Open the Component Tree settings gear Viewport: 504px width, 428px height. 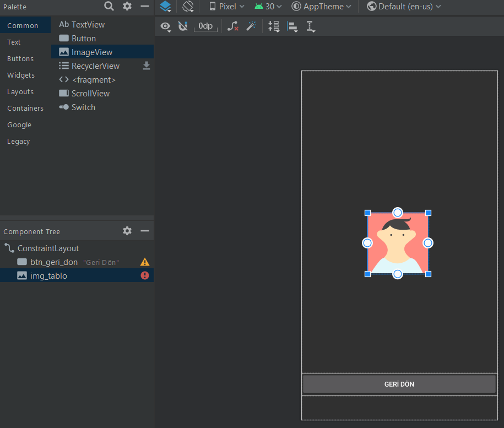pos(127,231)
